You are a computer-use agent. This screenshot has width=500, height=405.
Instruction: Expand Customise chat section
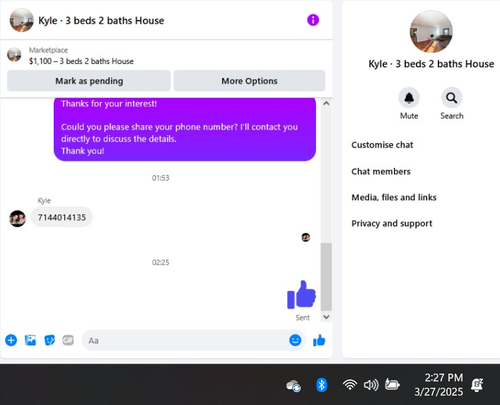coord(382,145)
